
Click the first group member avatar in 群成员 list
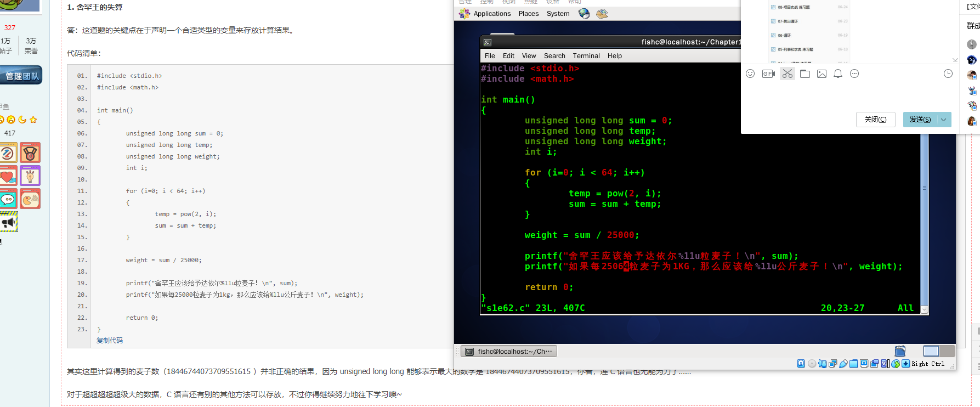coord(972,44)
